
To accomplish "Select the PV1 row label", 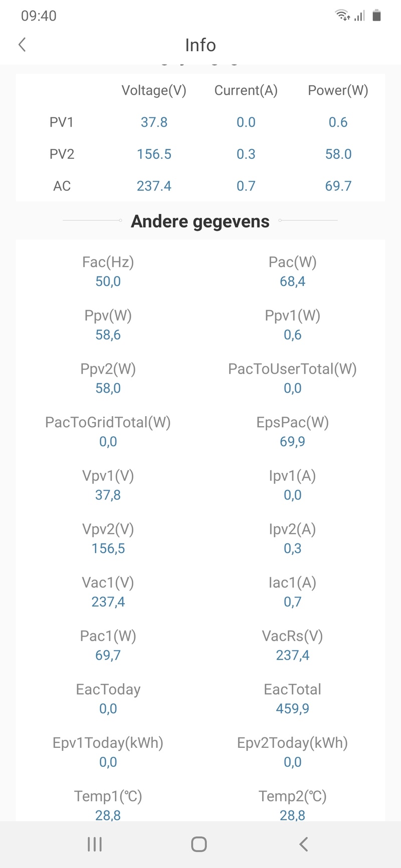I will (x=62, y=122).
